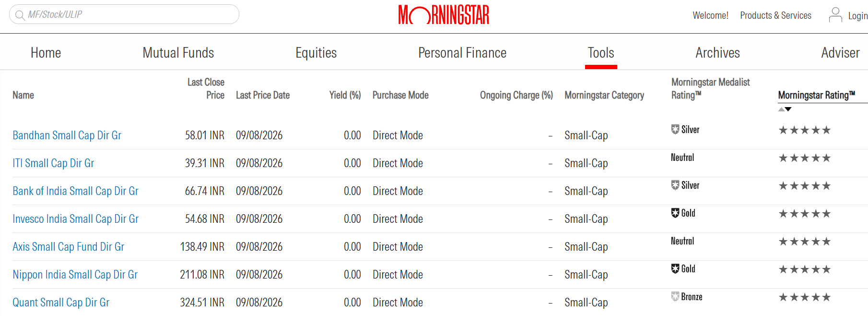This screenshot has height=316, width=868.
Task: Open Axis Small Cap Fund Dir Gr
Action: point(69,247)
